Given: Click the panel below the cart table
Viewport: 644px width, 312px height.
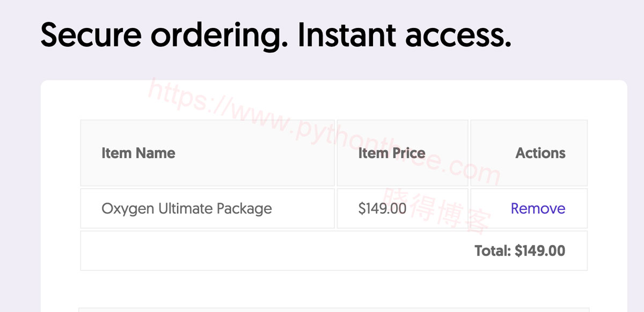Looking at the screenshot, I should (333, 310).
